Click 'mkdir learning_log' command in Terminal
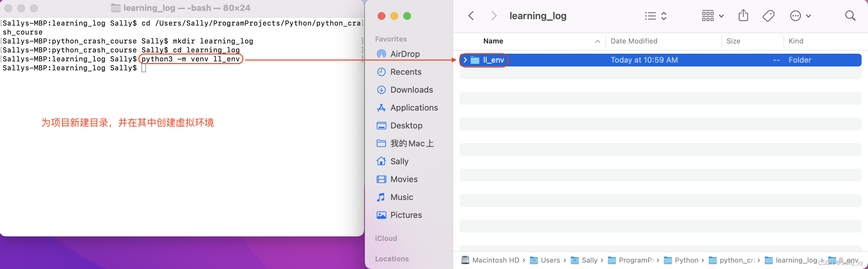 (x=213, y=41)
